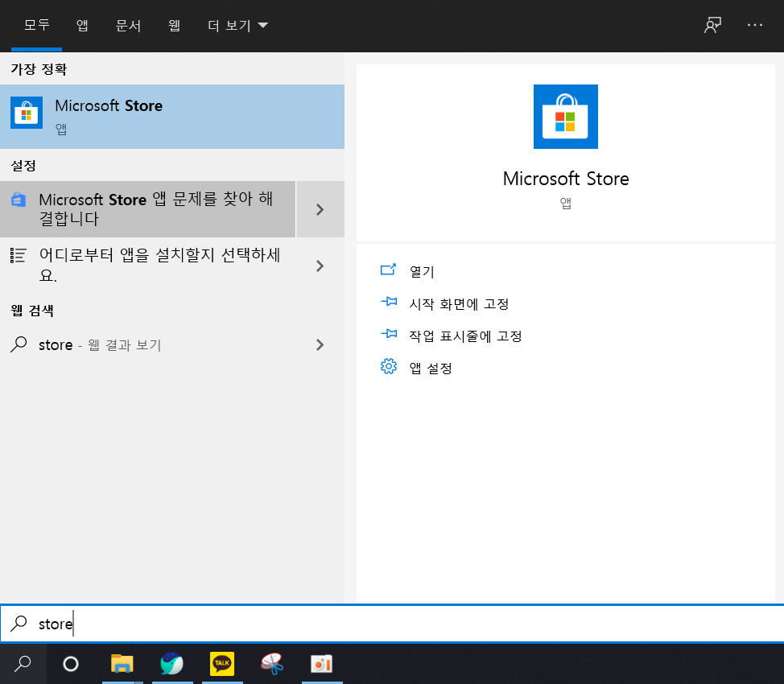Open Cortana circle on the taskbar
784x684 pixels.
click(x=71, y=664)
